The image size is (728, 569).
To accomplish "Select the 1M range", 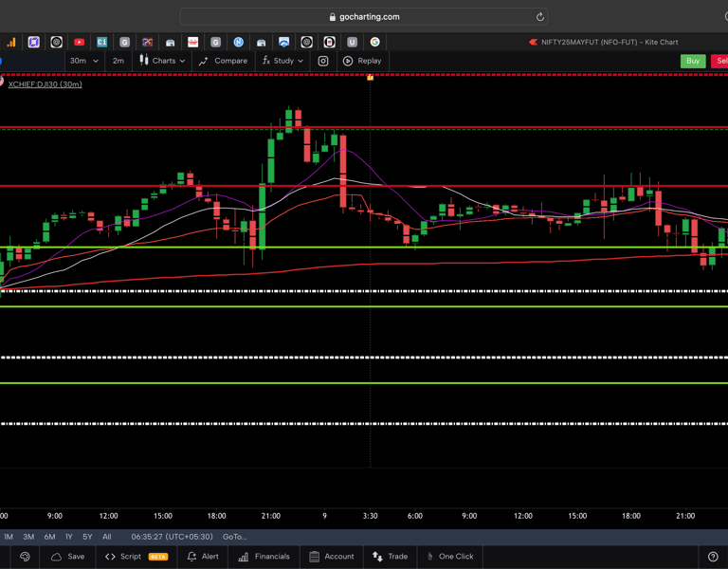I will [x=8, y=537].
